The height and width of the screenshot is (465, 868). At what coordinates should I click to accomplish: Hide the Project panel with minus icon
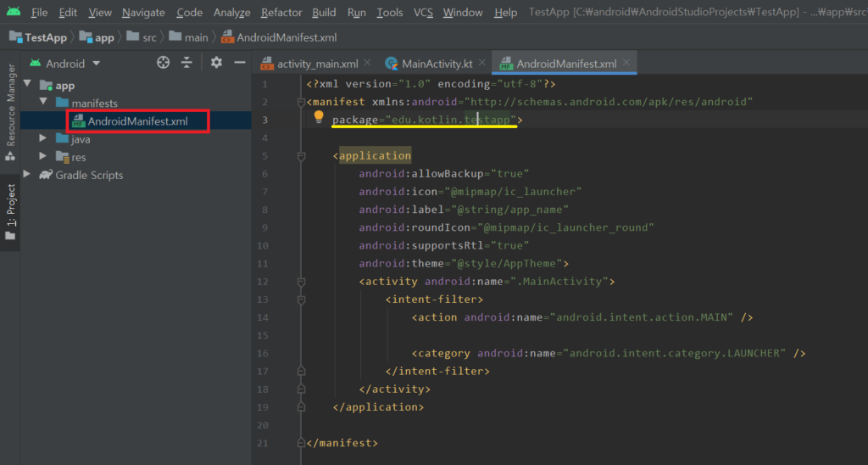click(x=240, y=63)
